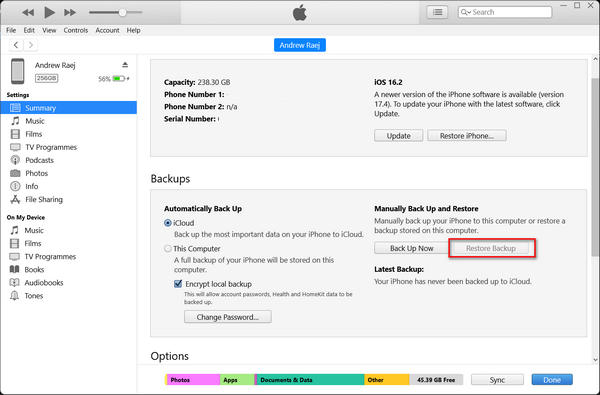Image resolution: width=600 pixels, height=395 pixels.
Task: Open the list view icon near search
Action: [437, 12]
